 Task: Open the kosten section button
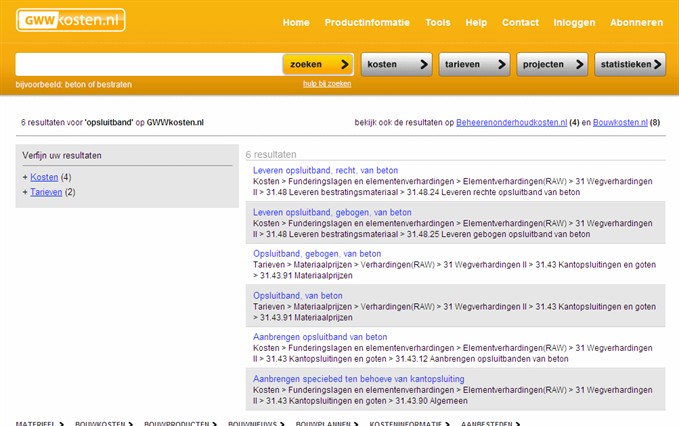[x=397, y=65]
